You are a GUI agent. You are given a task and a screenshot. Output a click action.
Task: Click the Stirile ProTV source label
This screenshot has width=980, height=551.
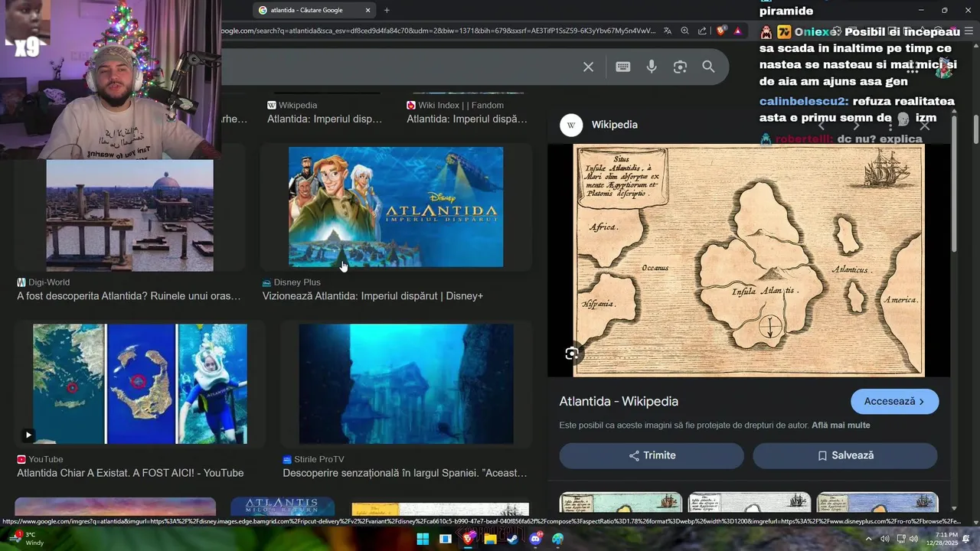pos(313,459)
